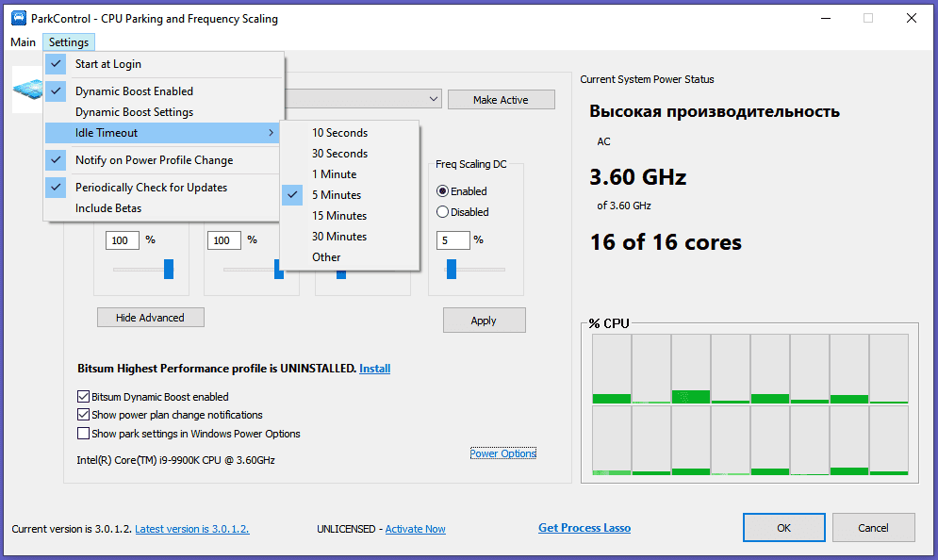Set idle timeout to 10 Seconds

click(350, 133)
